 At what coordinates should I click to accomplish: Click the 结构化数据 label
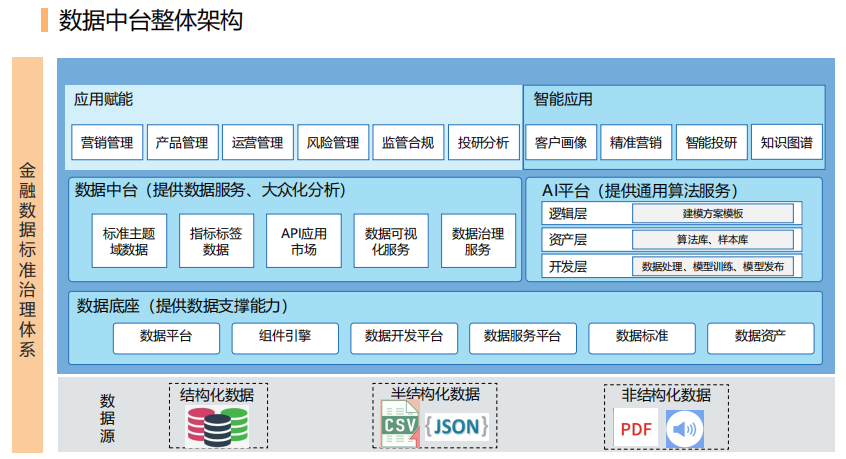(217, 395)
